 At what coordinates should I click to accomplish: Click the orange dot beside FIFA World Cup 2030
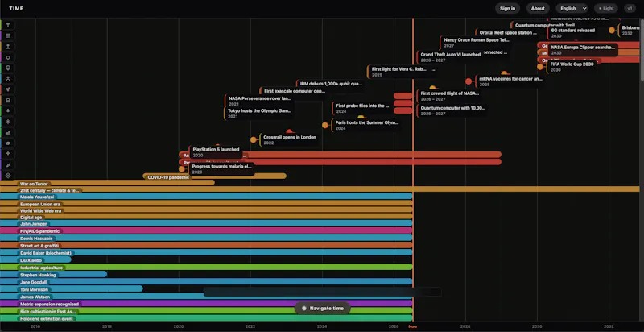coord(540,67)
